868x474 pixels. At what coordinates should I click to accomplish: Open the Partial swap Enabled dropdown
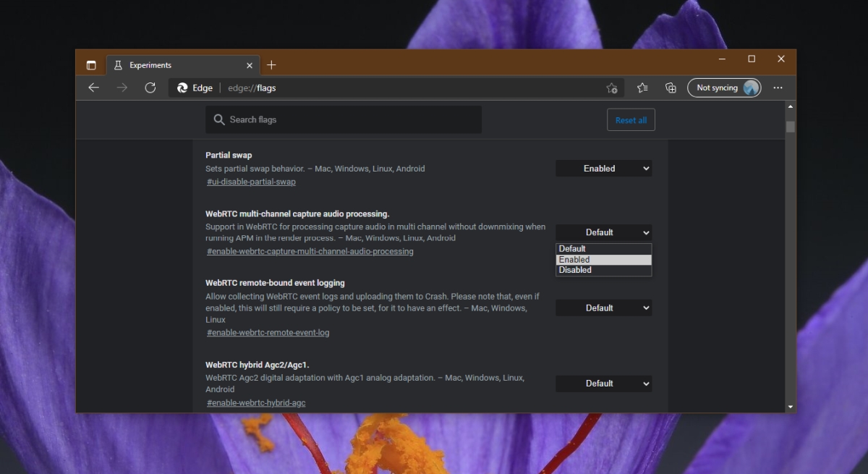click(x=604, y=168)
